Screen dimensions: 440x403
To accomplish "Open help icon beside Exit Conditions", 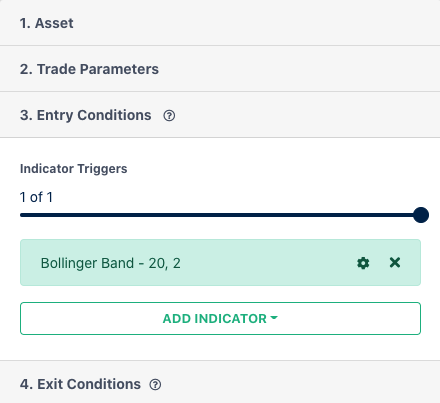I will coord(155,385).
